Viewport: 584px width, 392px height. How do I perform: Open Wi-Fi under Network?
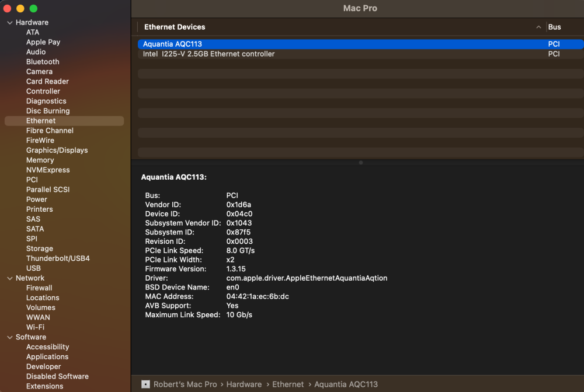(x=35, y=327)
